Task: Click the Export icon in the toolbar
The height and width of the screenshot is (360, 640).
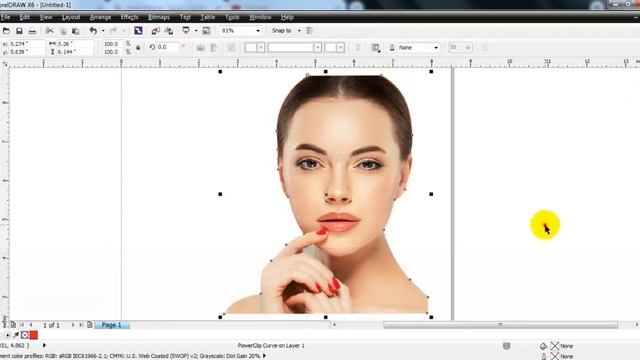Action: [x=169, y=31]
